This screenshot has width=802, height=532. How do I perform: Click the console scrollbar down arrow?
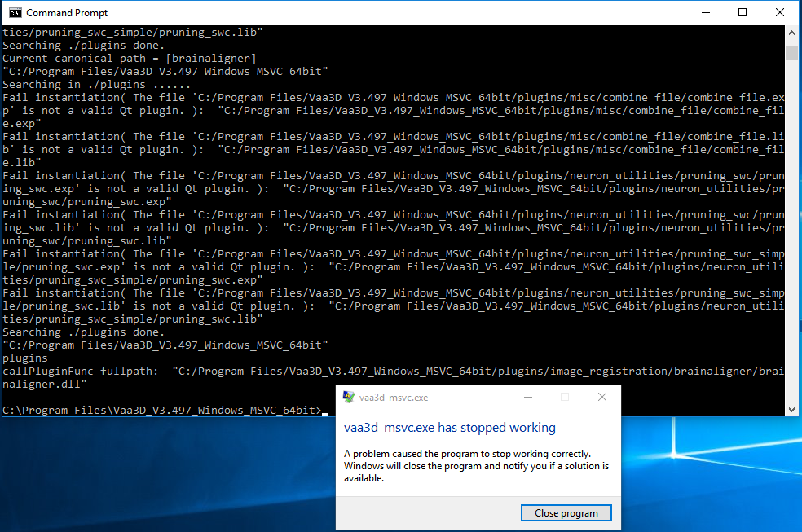point(791,408)
